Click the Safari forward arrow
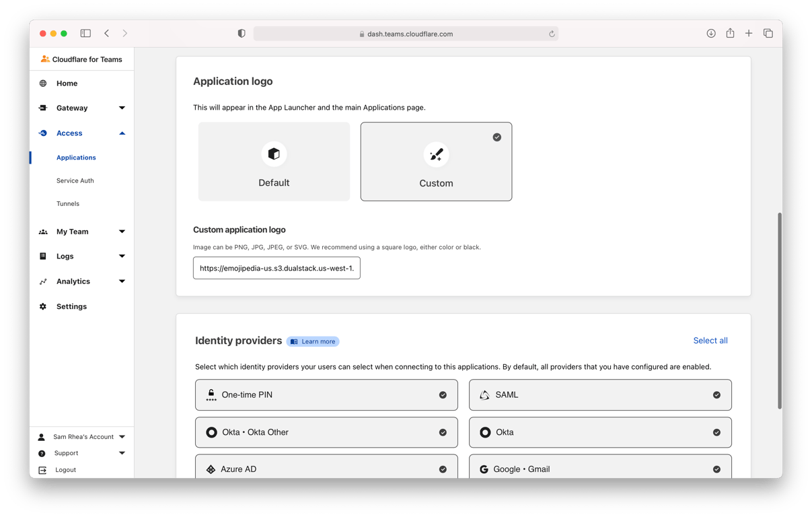The height and width of the screenshot is (517, 812). (x=125, y=33)
